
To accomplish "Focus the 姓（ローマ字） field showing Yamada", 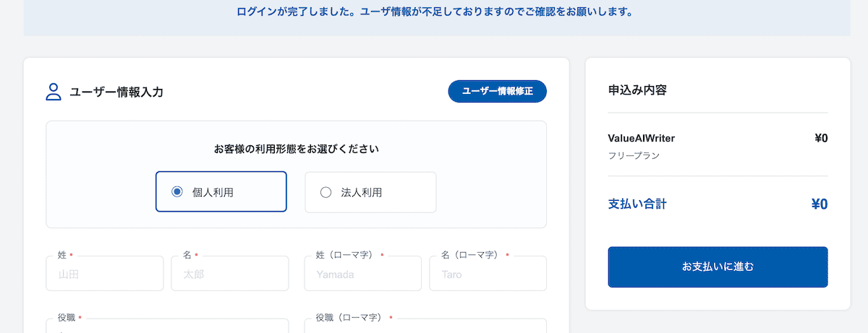I will 362,274.
